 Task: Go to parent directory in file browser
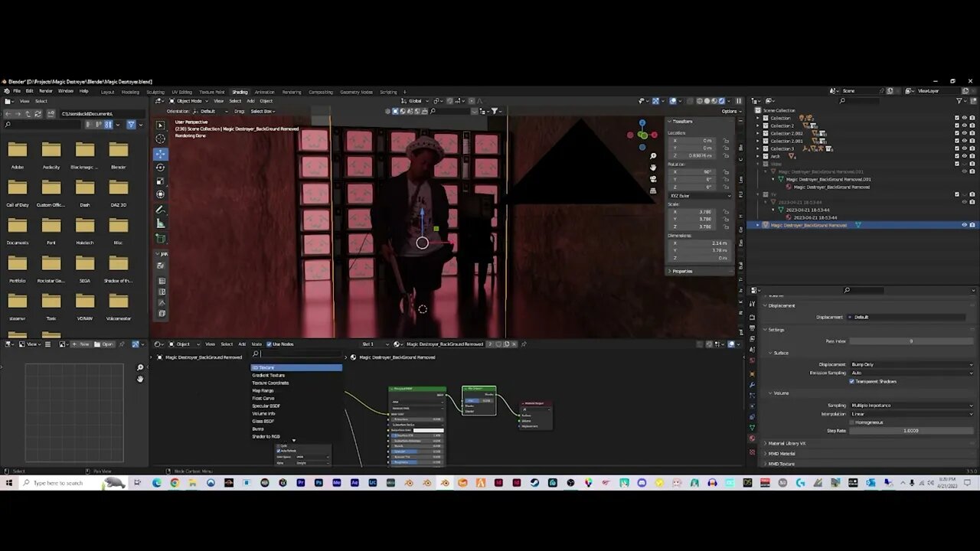click(28, 114)
